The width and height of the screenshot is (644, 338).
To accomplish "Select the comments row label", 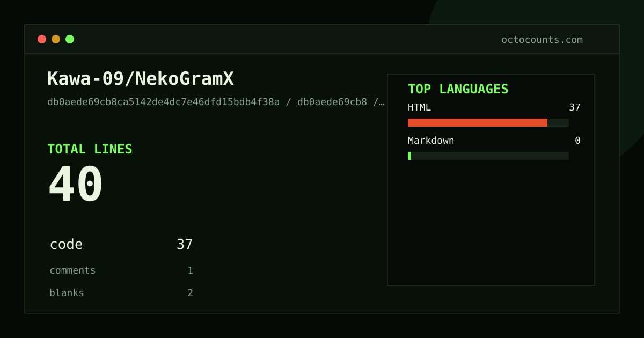I will point(72,270).
